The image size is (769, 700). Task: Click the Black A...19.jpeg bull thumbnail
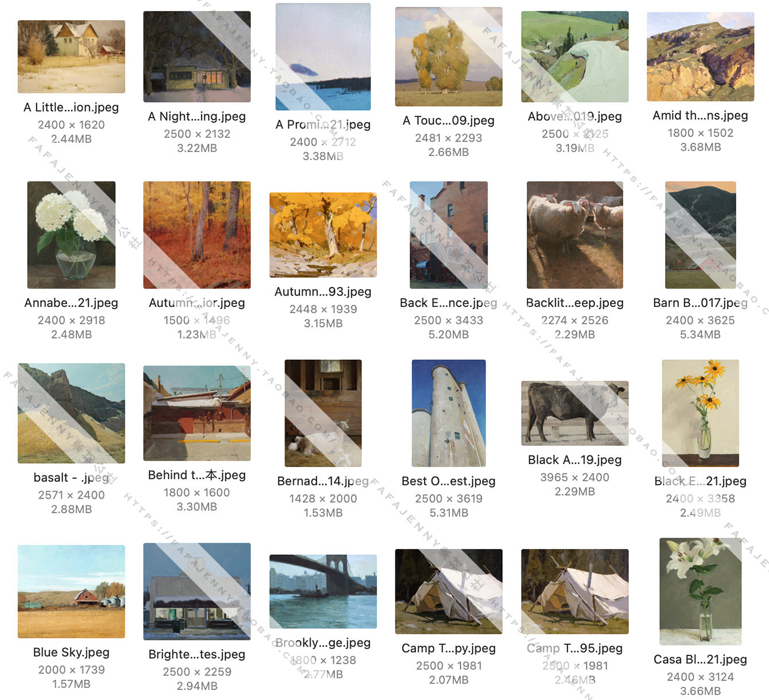(x=574, y=413)
